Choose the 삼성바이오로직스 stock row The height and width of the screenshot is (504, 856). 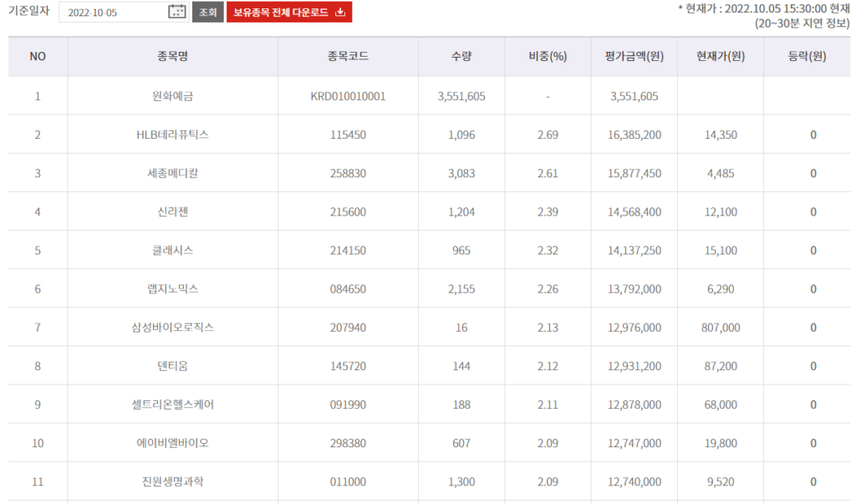(172, 328)
